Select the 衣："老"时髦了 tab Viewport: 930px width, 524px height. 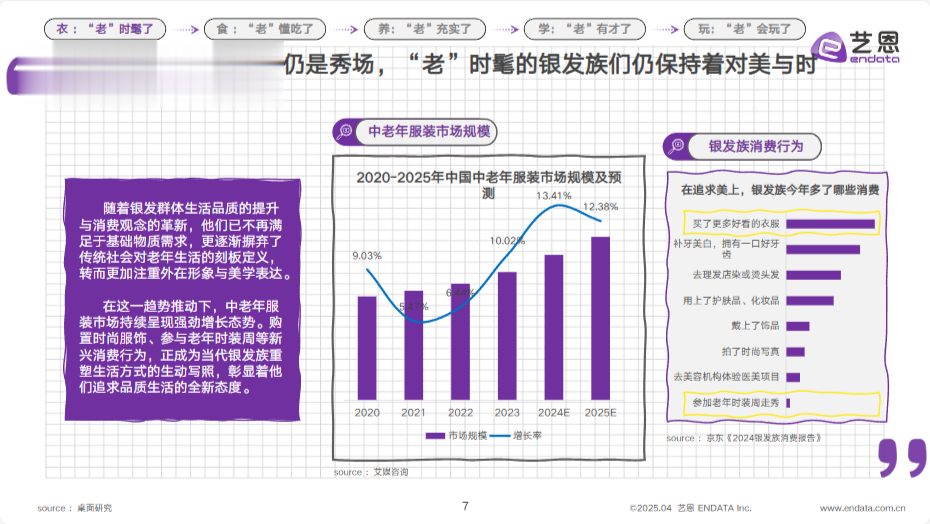pyautogui.click(x=105, y=29)
